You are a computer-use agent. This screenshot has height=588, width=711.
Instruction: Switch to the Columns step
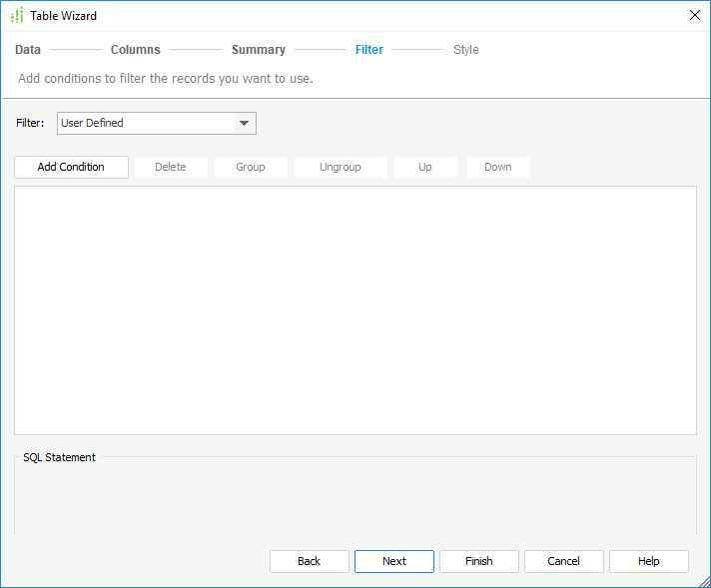(x=135, y=50)
